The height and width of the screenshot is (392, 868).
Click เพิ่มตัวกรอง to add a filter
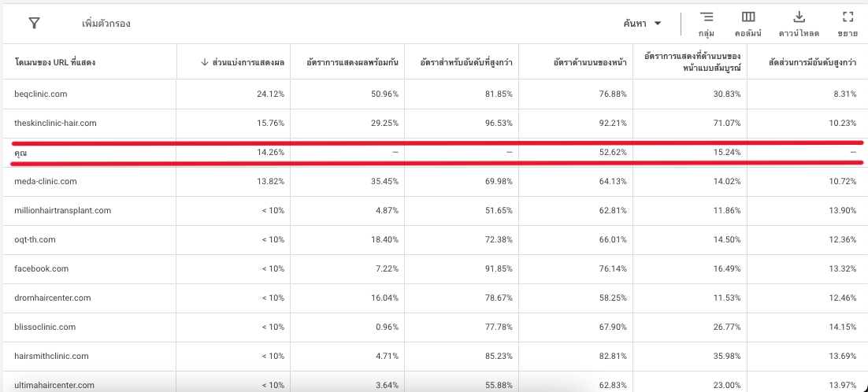[106, 24]
